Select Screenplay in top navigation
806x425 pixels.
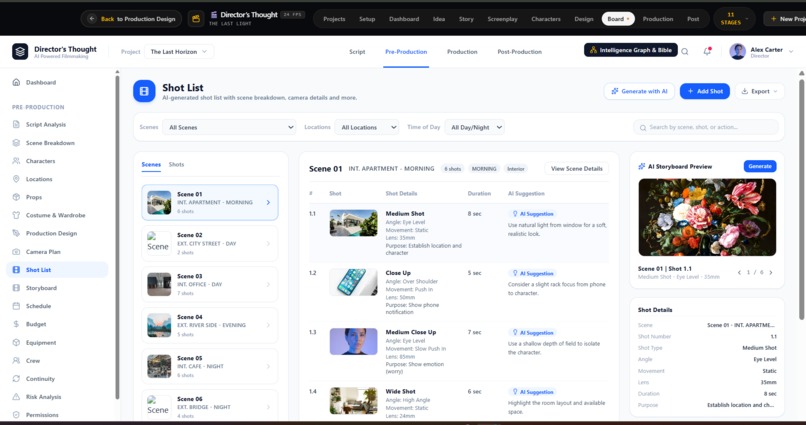tap(502, 19)
